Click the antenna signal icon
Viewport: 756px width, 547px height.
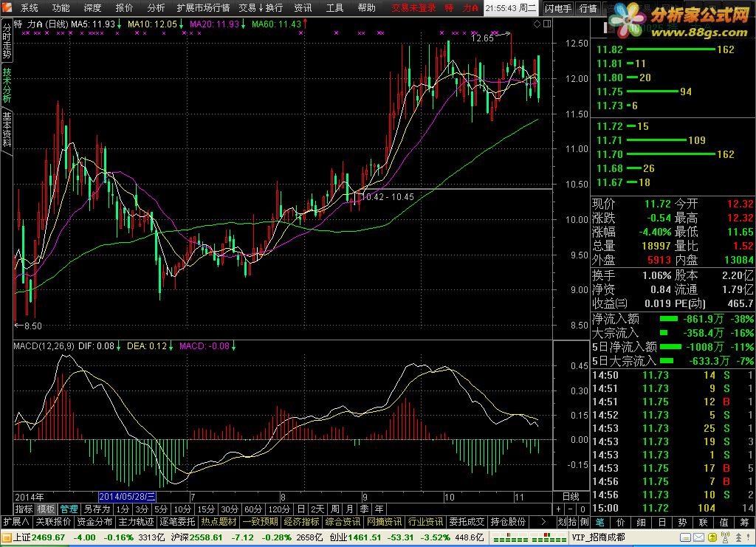coord(725,537)
